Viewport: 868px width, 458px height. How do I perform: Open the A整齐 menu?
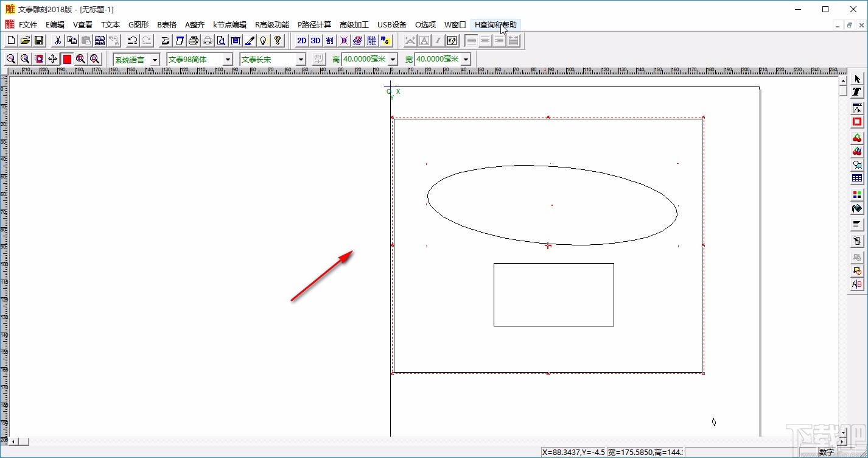(x=195, y=25)
